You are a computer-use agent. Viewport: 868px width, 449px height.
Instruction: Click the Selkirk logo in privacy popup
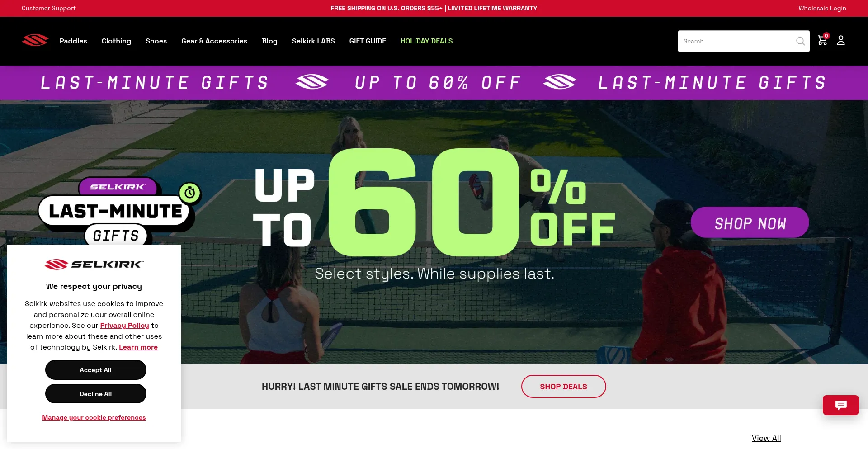94,264
